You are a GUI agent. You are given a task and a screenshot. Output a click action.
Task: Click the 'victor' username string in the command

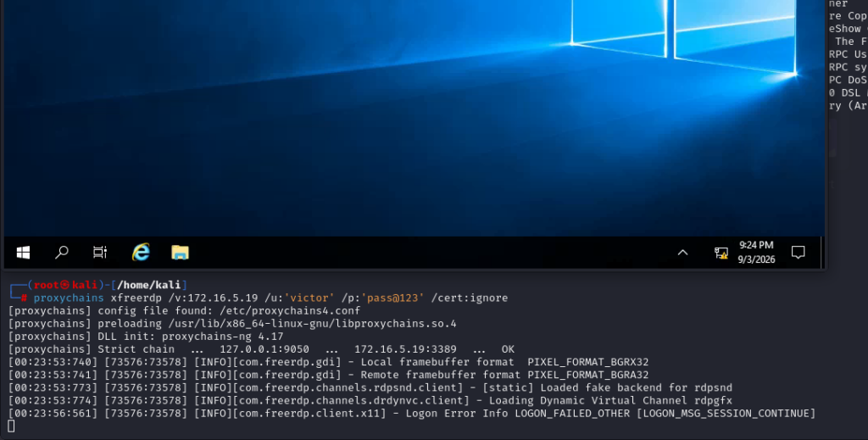click(x=309, y=298)
